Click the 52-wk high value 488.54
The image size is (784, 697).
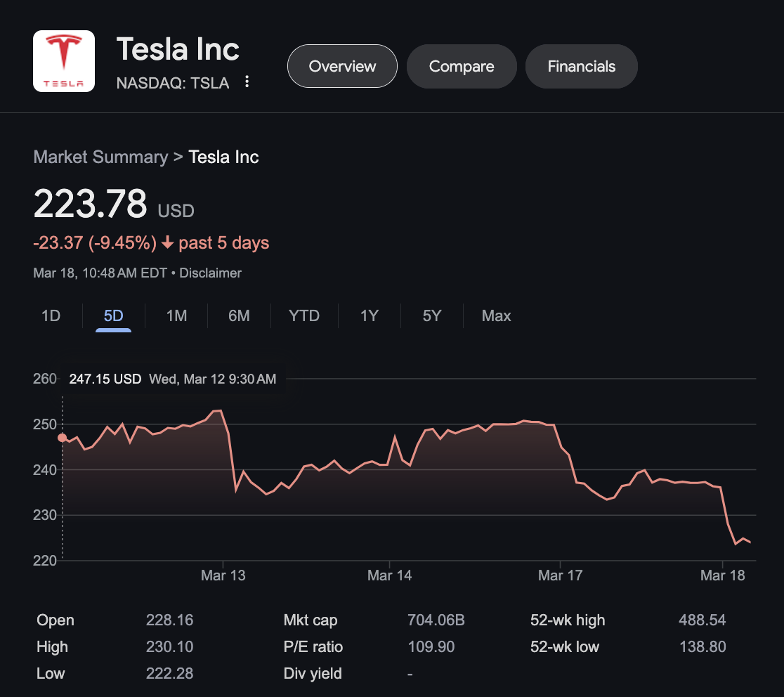702,620
